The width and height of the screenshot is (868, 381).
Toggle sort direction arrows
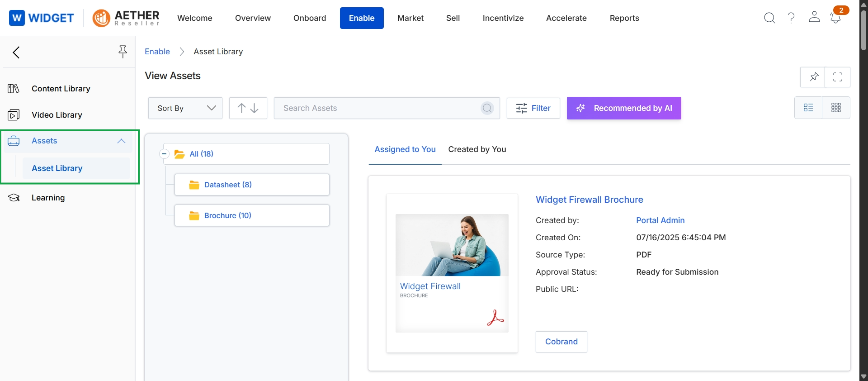[x=248, y=108]
